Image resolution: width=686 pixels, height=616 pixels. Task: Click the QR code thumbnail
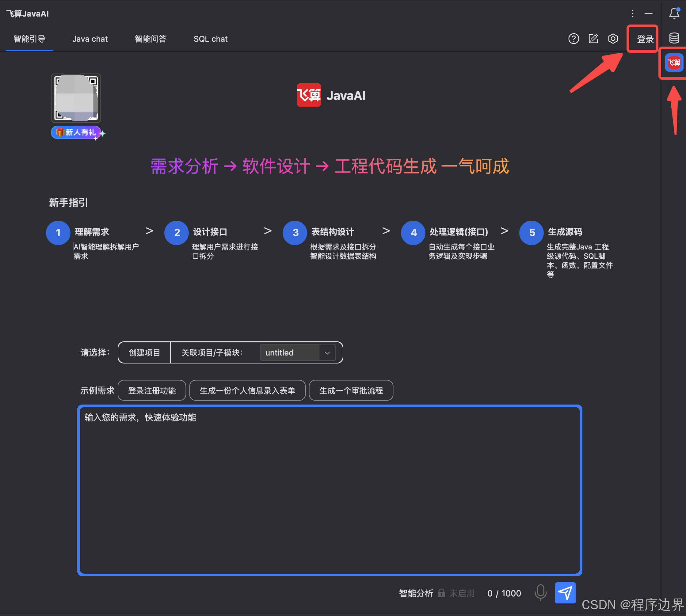point(76,98)
